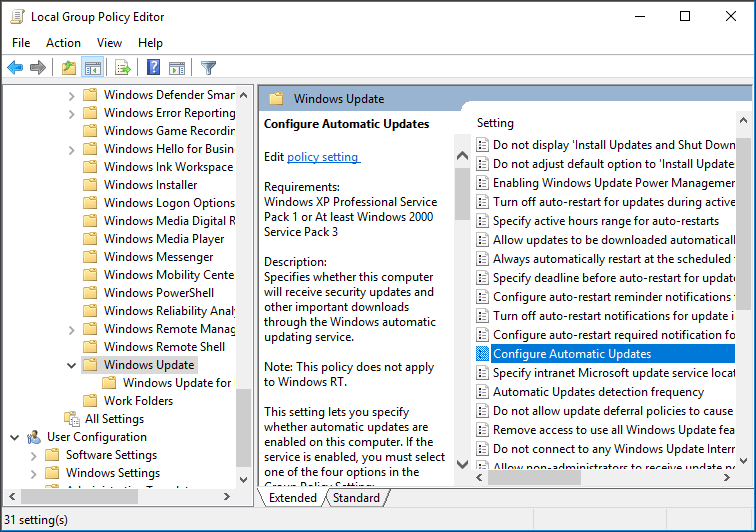Click the Back arrow toolbar icon
The height and width of the screenshot is (532, 756).
pos(15,68)
